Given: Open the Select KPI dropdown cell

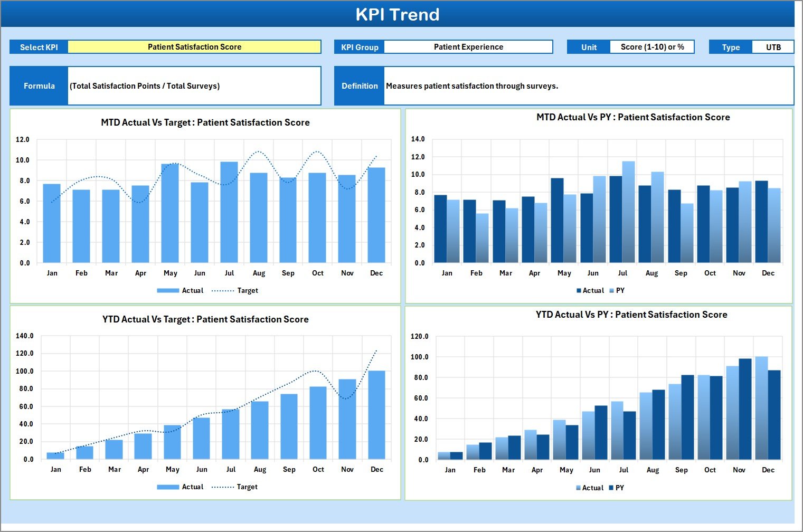Looking at the screenshot, I should point(194,47).
